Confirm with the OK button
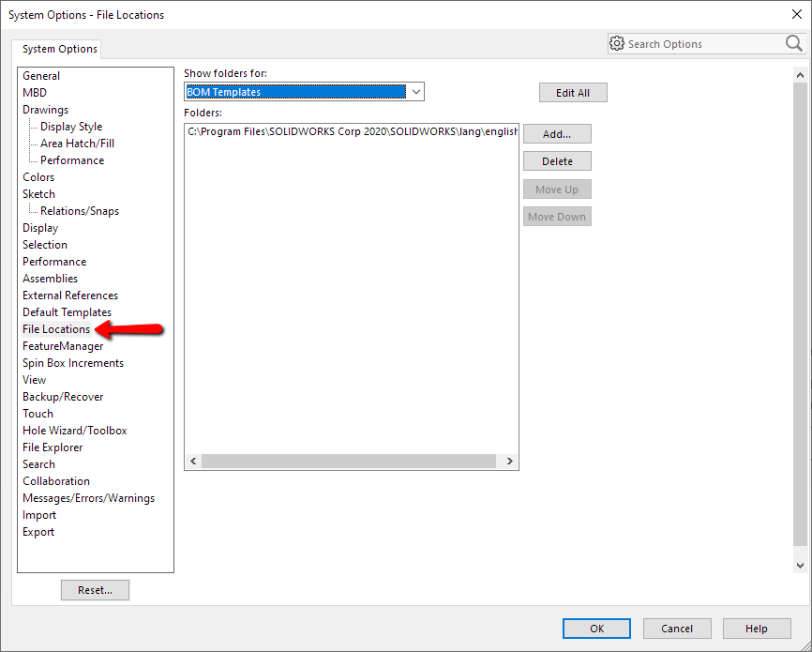Viewport: 812px width, 652px height. [x=596, y=629]
